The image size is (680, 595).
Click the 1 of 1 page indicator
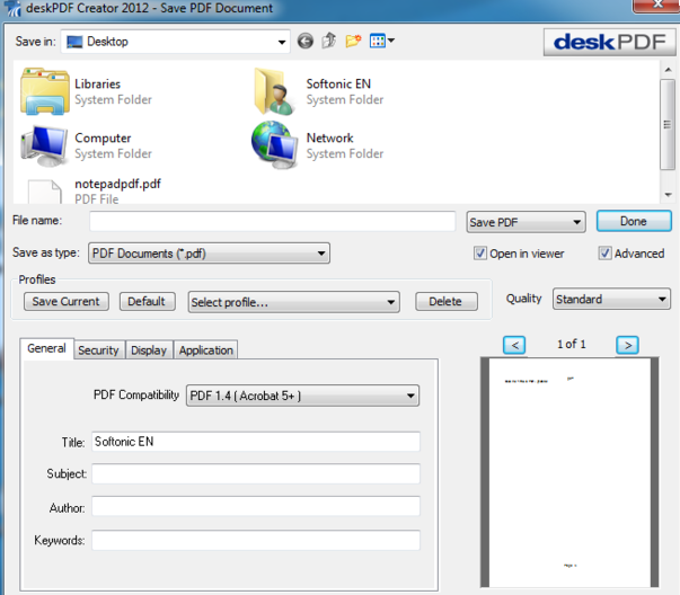click(571, 344)
